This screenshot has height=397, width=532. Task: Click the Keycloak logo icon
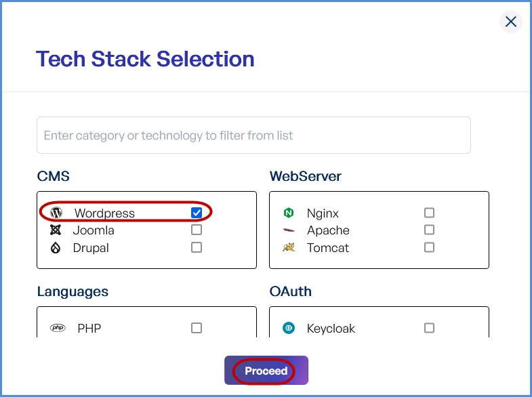[289, 329]
